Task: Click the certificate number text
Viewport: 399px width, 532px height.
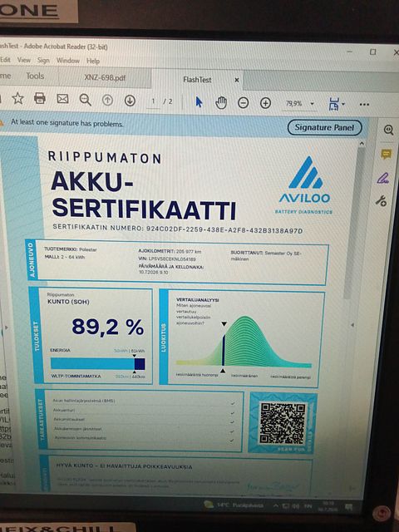Action: [x=178, y=229]
